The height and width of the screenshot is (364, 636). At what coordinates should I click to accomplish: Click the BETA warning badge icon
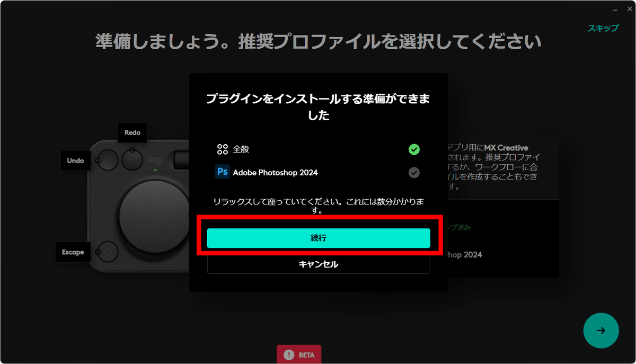point(298,354)
